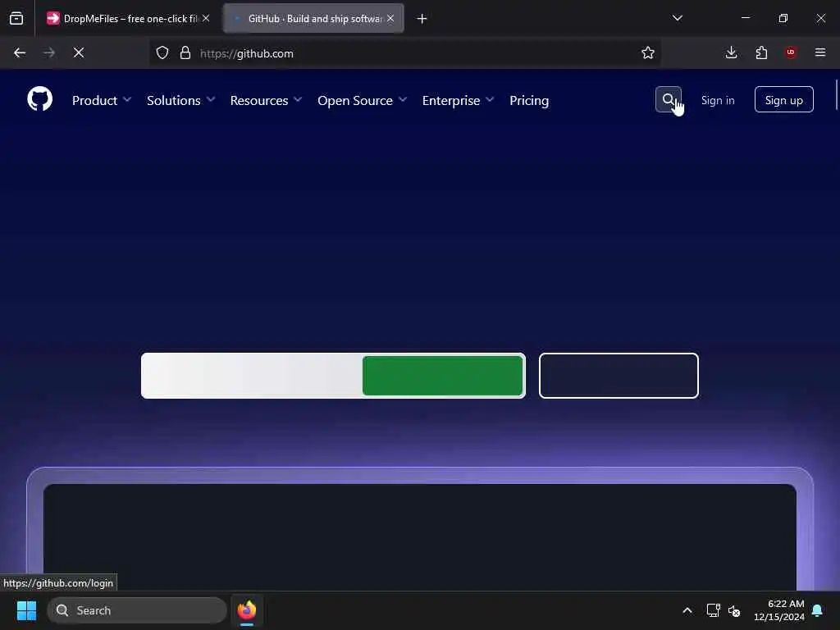
Task: Click the URL address bar
Action: pos(404,53)
